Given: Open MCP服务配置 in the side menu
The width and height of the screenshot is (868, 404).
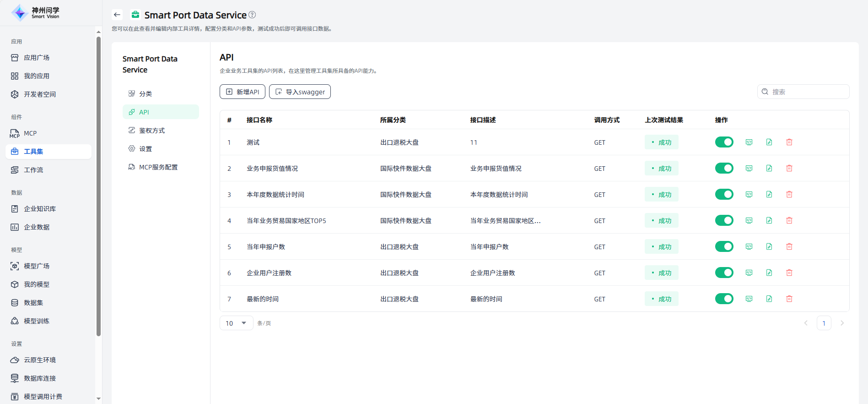Looking at the screenshot, I should click(158, 167).
